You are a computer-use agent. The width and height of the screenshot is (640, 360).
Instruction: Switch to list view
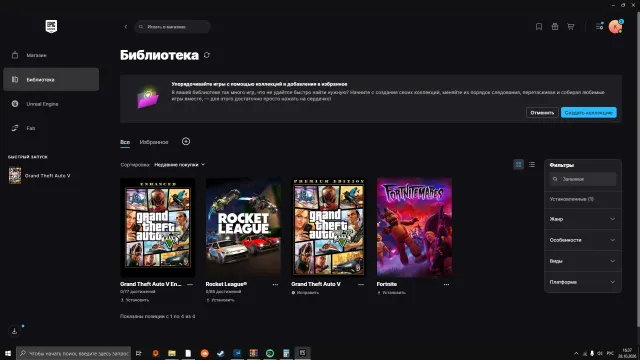point(531,164)
